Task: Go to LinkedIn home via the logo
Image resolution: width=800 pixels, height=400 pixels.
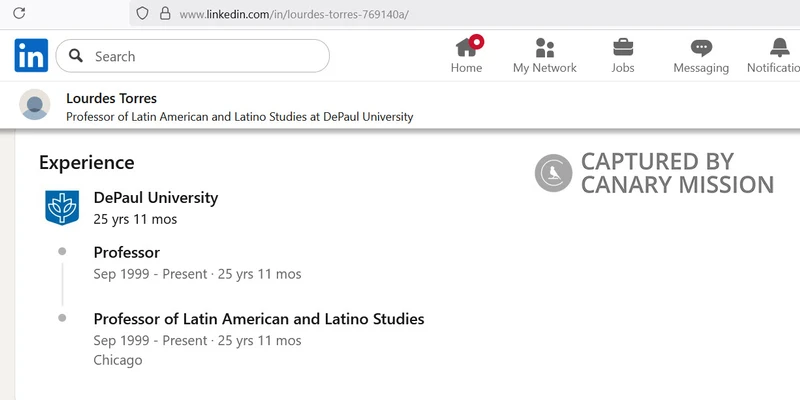Action: pyautogui.click(x=31, y=55)
